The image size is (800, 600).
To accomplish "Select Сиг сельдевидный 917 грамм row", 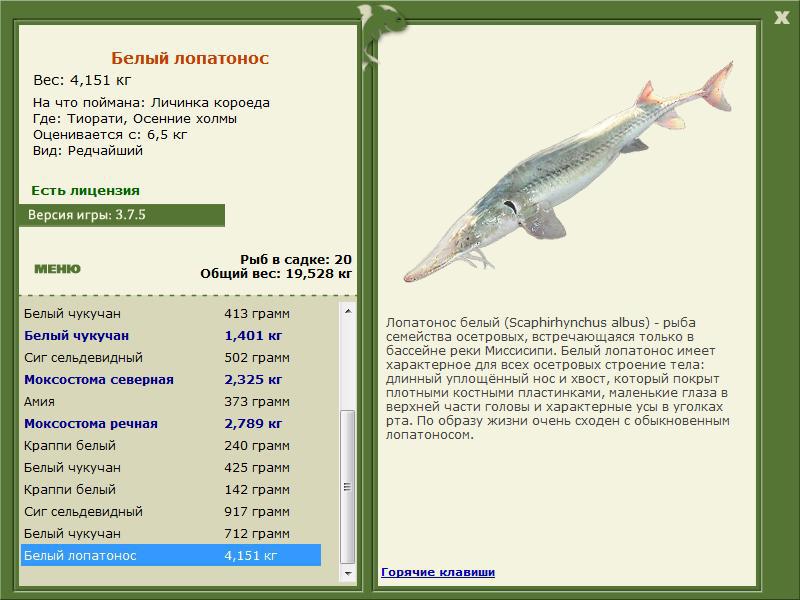I will pyautogui.click(x=171, y=511).
